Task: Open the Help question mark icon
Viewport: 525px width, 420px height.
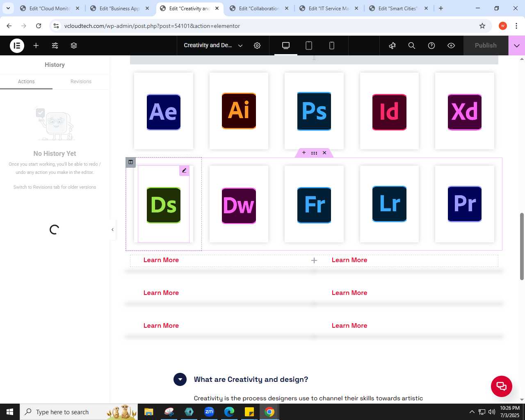Action: 431,46
